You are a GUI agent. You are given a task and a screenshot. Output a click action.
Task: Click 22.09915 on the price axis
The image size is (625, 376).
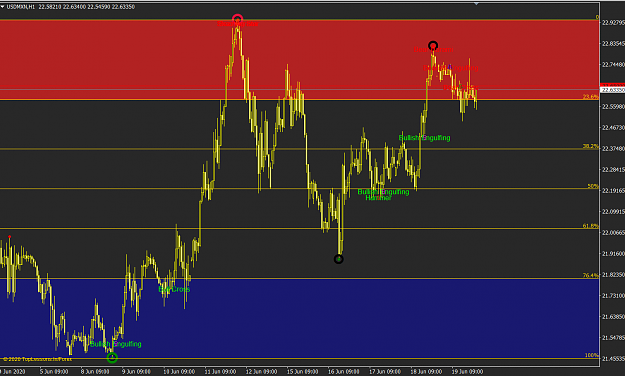613,212
